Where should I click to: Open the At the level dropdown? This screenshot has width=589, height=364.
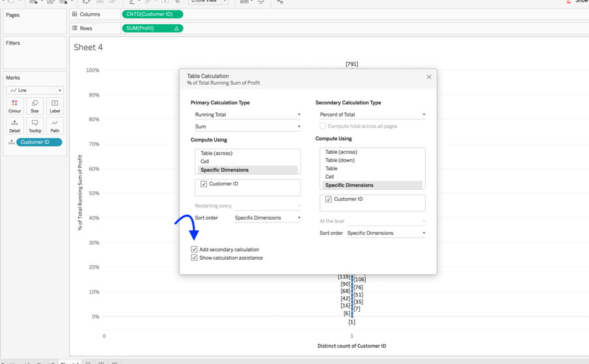pos(386,221)
